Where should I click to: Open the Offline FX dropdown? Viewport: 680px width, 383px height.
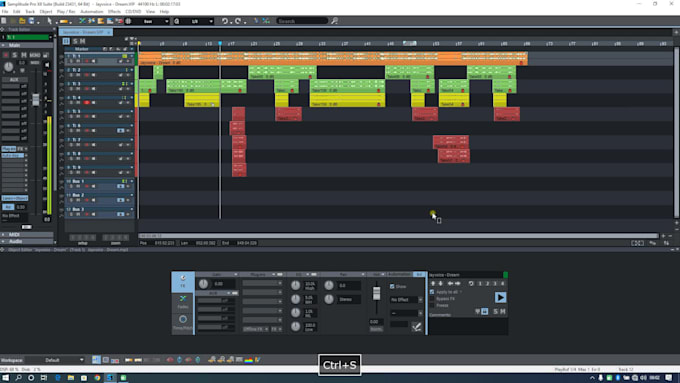(255, 329)
